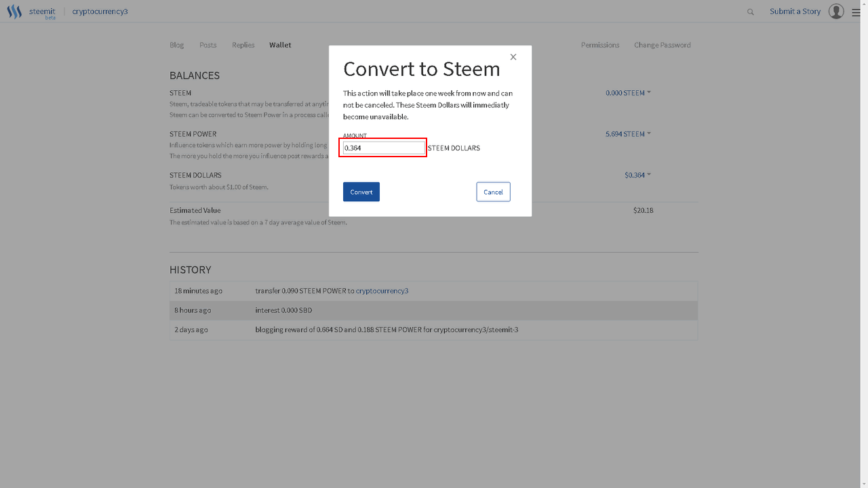Open the user avatar profile icon
The height and width of the screenshot is (488, 868).
(836, 12)
